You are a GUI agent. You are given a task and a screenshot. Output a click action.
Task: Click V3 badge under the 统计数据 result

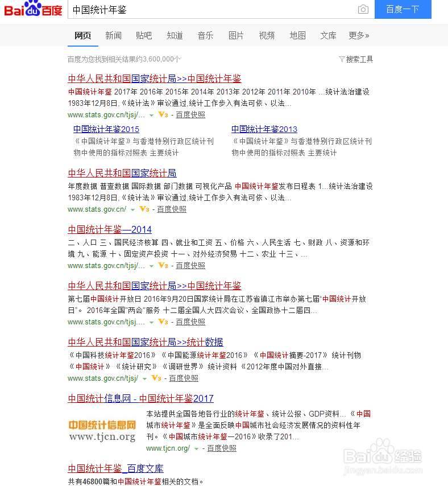[156, 378]
